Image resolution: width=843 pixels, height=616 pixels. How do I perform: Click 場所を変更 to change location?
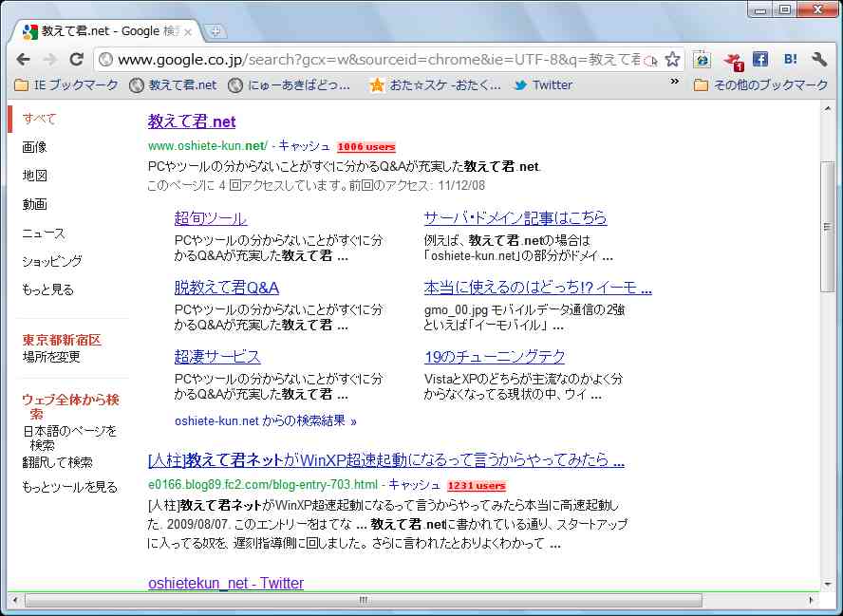[x=51, y=357]
